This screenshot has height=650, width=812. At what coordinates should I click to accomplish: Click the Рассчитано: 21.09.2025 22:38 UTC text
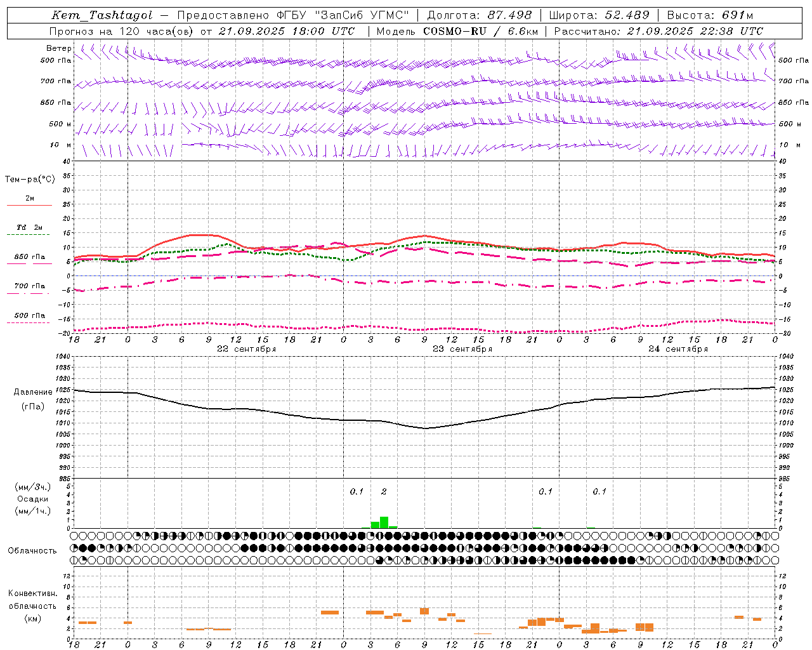pyautogui.click(x=658, y=31)
